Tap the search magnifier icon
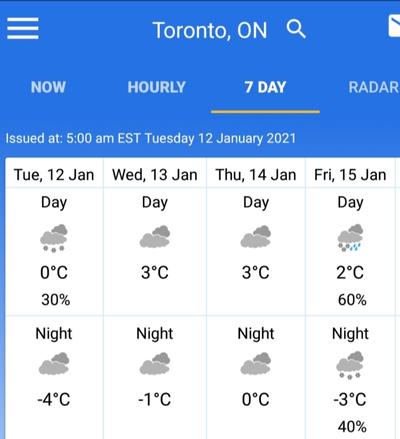400x439 pixels. [296, 29]
